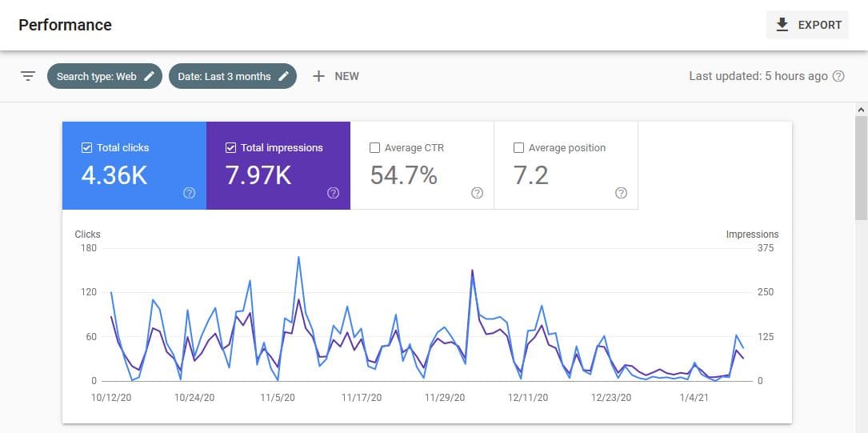Open help icon in Average position card
The image size is (868, 433).
621,193
